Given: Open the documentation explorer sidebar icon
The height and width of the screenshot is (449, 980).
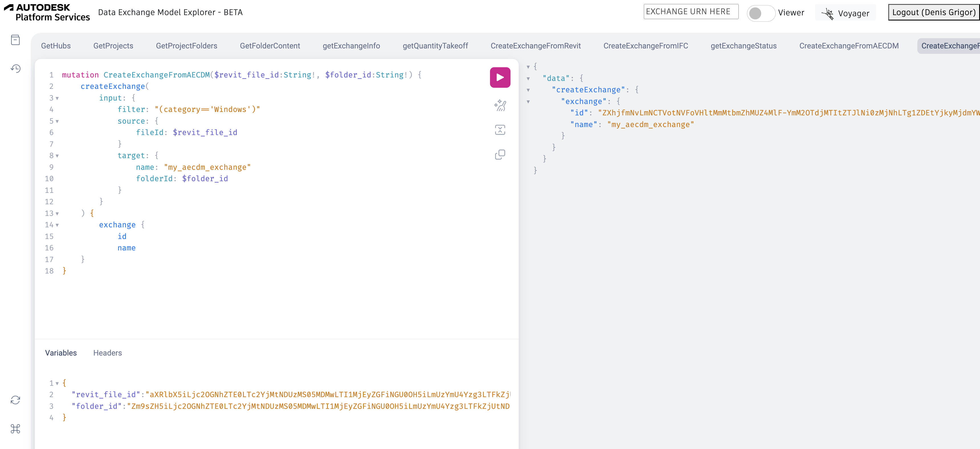Looking at the screenshot, I should (15, 40).
